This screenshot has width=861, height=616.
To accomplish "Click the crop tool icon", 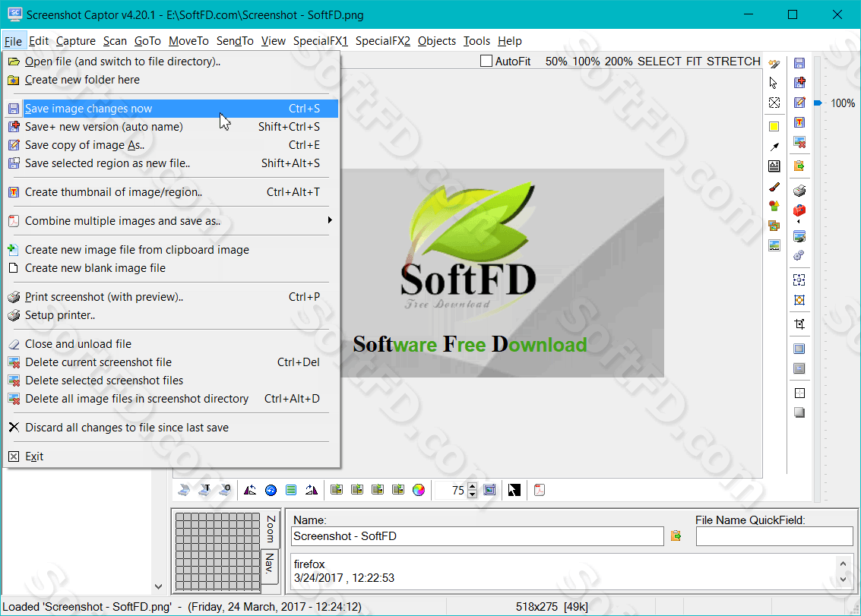I will click(x=799, y=324).
